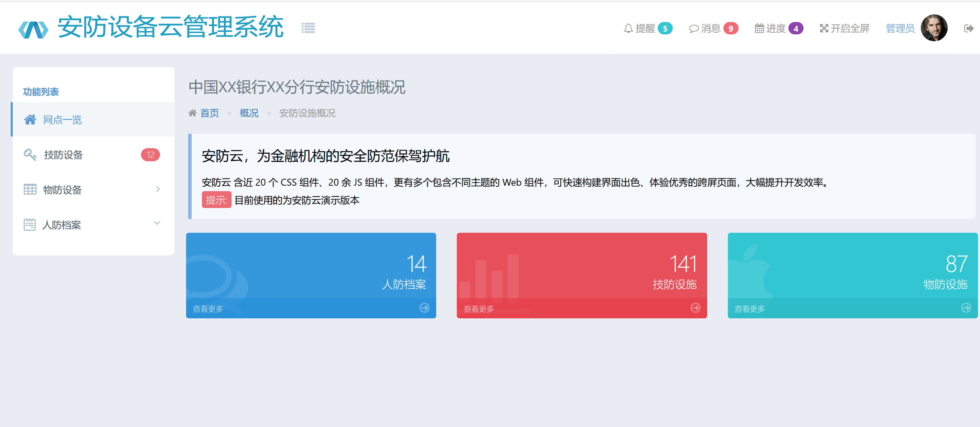This screenshot has width=980, height=427.
Task: Click the key icon for 技防设备
Action: click(x=30, y=154)
